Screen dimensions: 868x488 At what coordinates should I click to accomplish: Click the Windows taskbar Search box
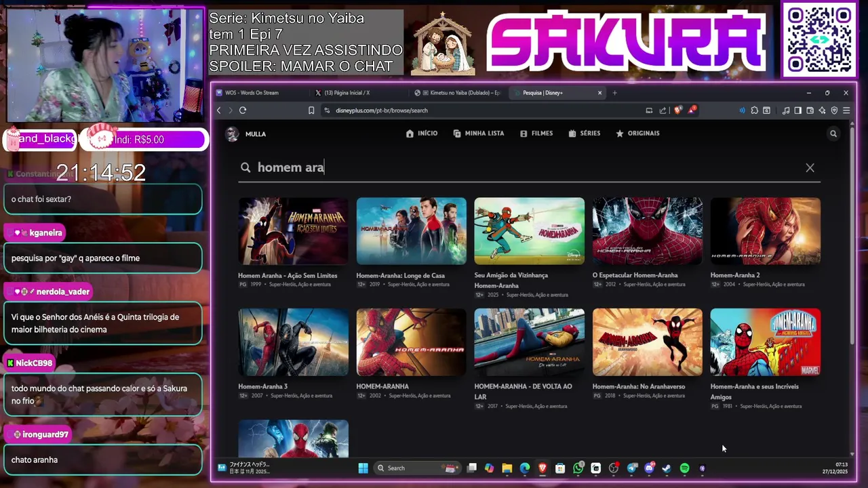click(418, 468)
